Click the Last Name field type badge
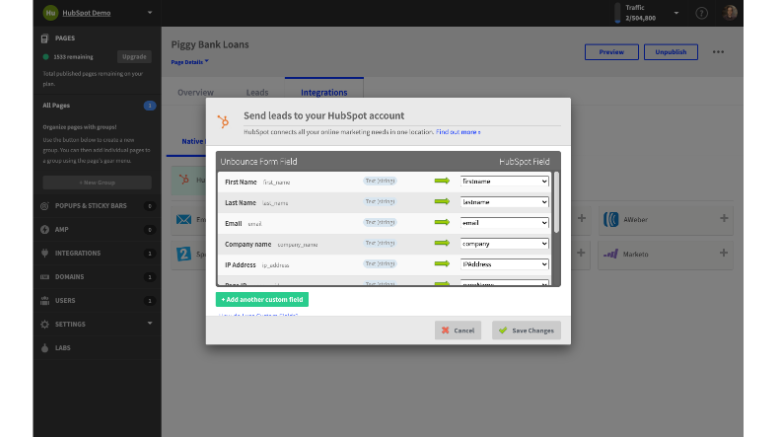The height and width of the screenshot is (437, 777). pos(380,202)
